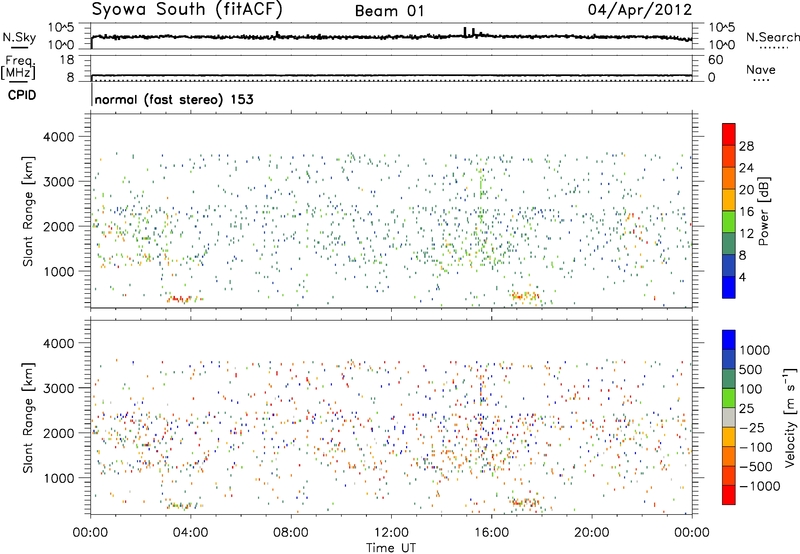
Task: Select the '12' tick on Power colorbar
Action: point(746,234)
